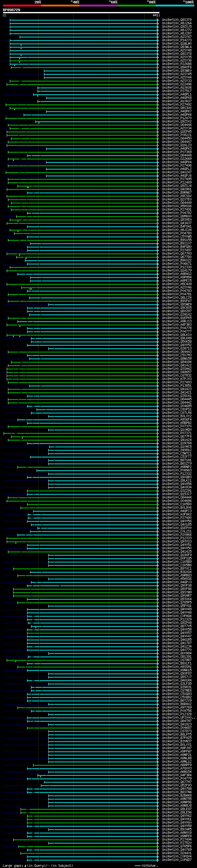Viewport: 197px width, 868px height.
Task: Open hit UniRef100_A5HSG6
Action: click(x=177, y=206)
